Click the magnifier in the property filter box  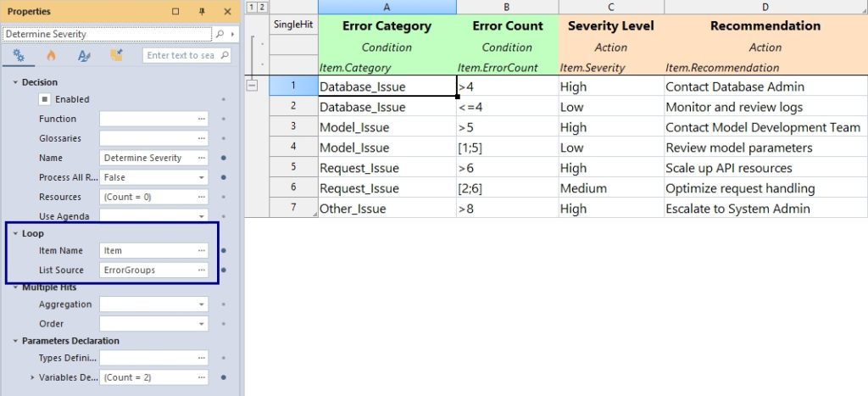click(x=224, y=55)
